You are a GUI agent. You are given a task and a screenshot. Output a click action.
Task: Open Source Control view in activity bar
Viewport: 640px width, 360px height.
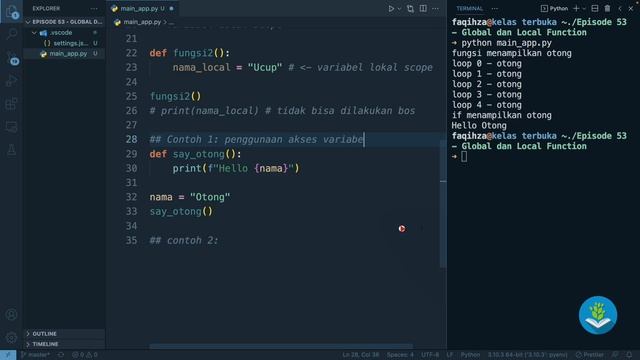11,58
